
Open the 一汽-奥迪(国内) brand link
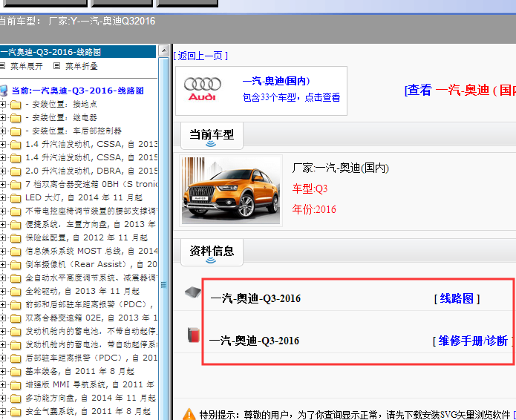click(276, 81)
